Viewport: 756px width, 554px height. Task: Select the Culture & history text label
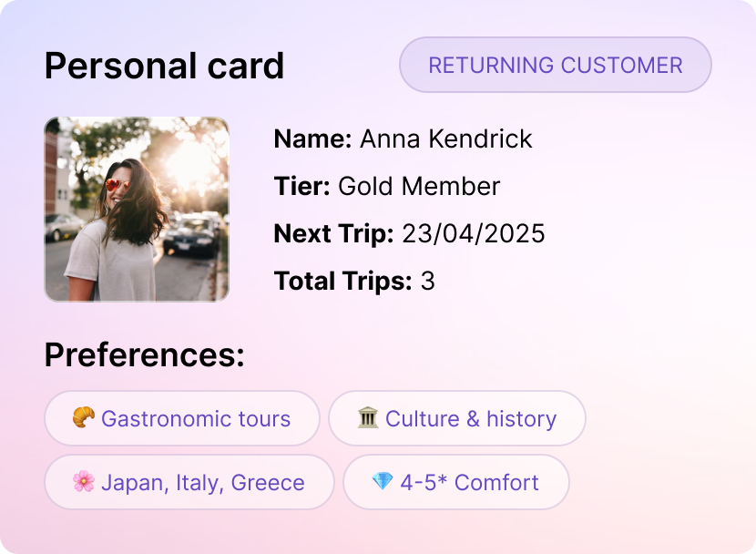coord(470,419)
